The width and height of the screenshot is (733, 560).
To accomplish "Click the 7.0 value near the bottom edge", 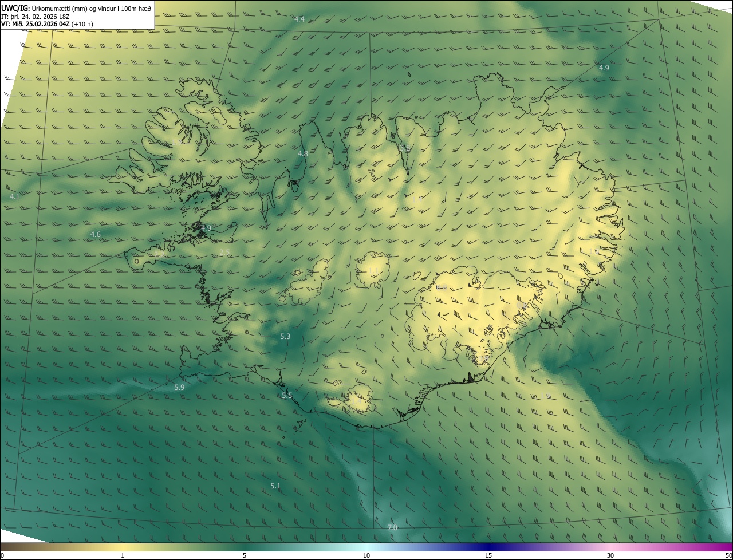I will click(392, 528).
